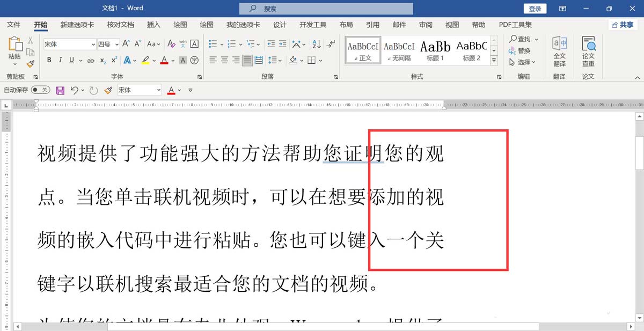The height and width of the screenshot is (331, 644).
Task: Click the 共享 share button
Action: point(623,25)
